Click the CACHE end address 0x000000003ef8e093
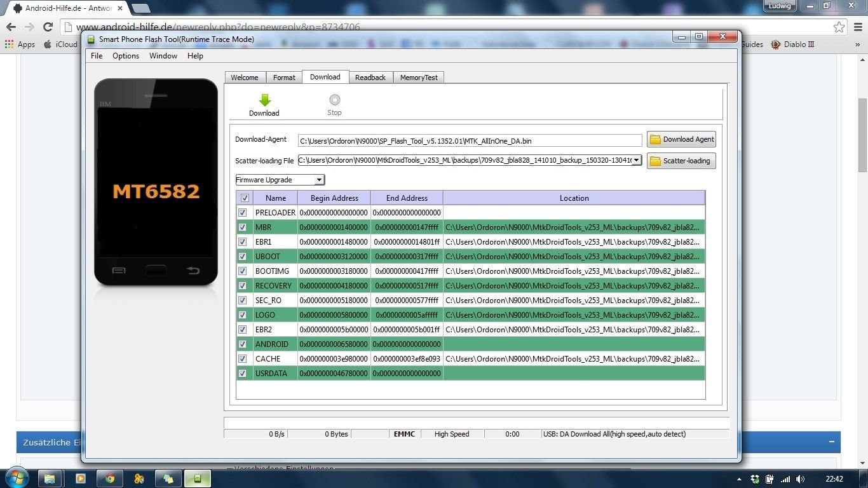This screenshot has width=868, height=488. (x=407, y=359)
